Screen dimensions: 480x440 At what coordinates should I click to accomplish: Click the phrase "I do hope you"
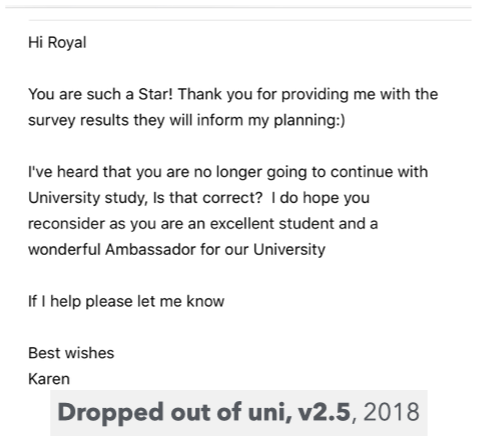tap(320, 198)
